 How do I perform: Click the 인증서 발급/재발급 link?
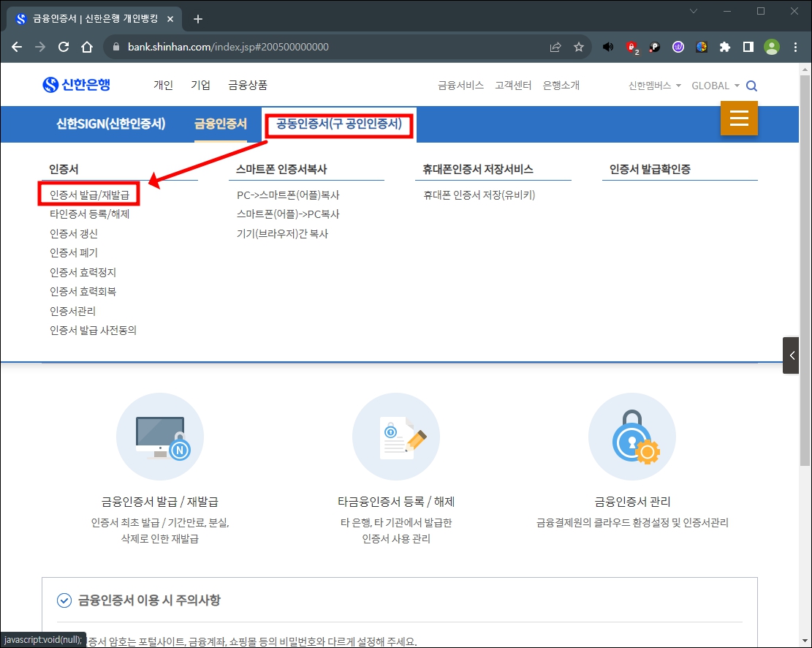(88, 195)
